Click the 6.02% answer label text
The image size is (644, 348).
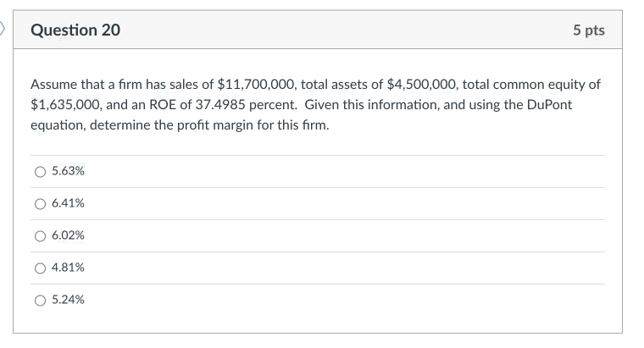(x=68, y=235)
